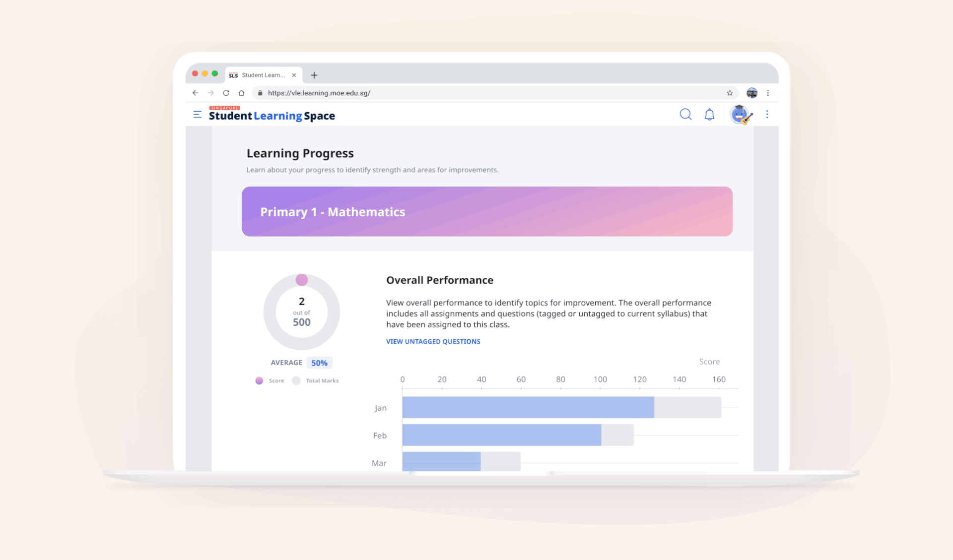Open the hamburger navigation menu

point(197,115)
